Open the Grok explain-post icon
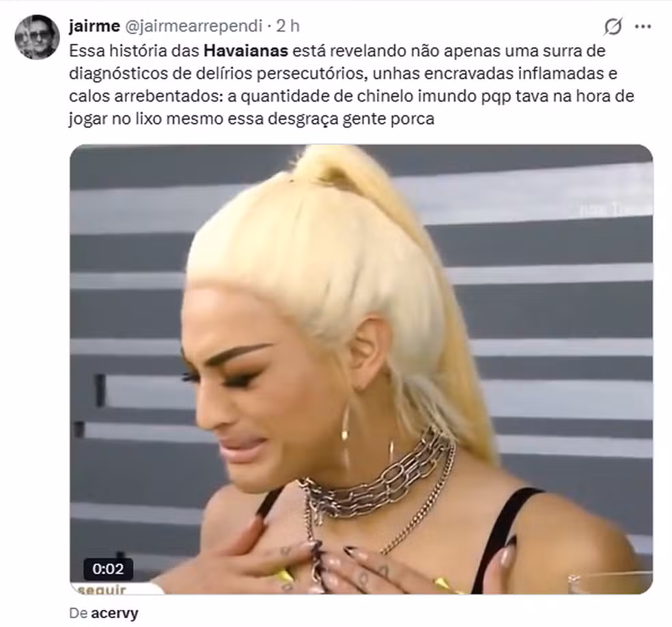 point(613,27)
